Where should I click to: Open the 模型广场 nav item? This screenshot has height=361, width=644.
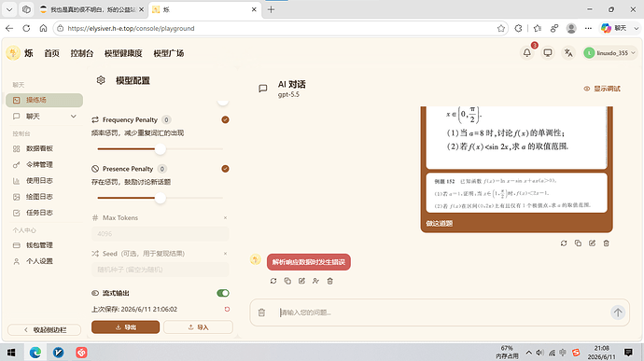pyautogui.click(x=169, y=53)
